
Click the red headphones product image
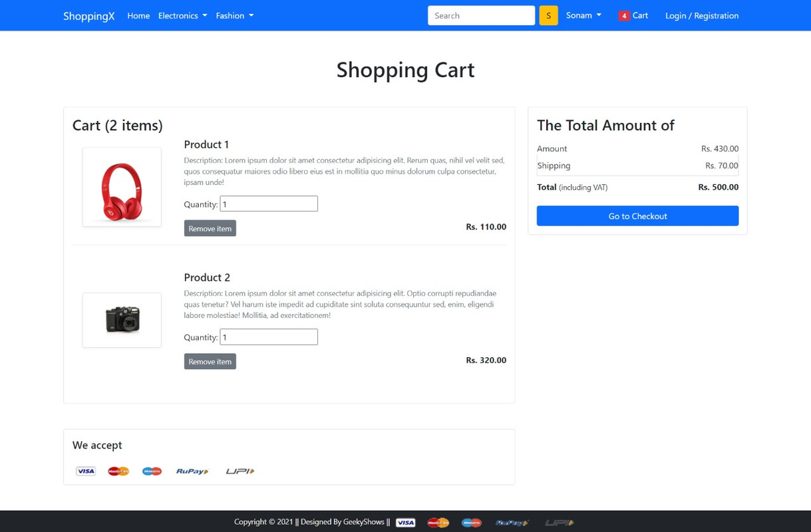pos(121,186)
